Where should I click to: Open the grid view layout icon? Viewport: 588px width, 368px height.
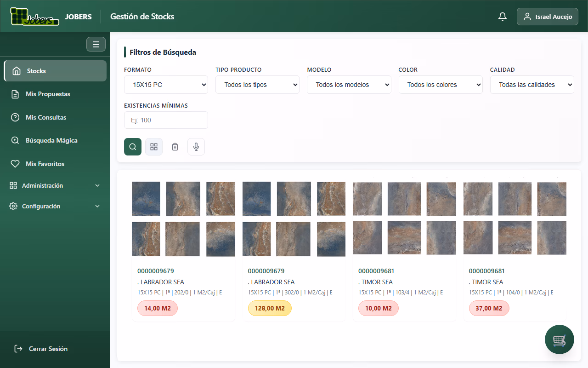point(153,146)
